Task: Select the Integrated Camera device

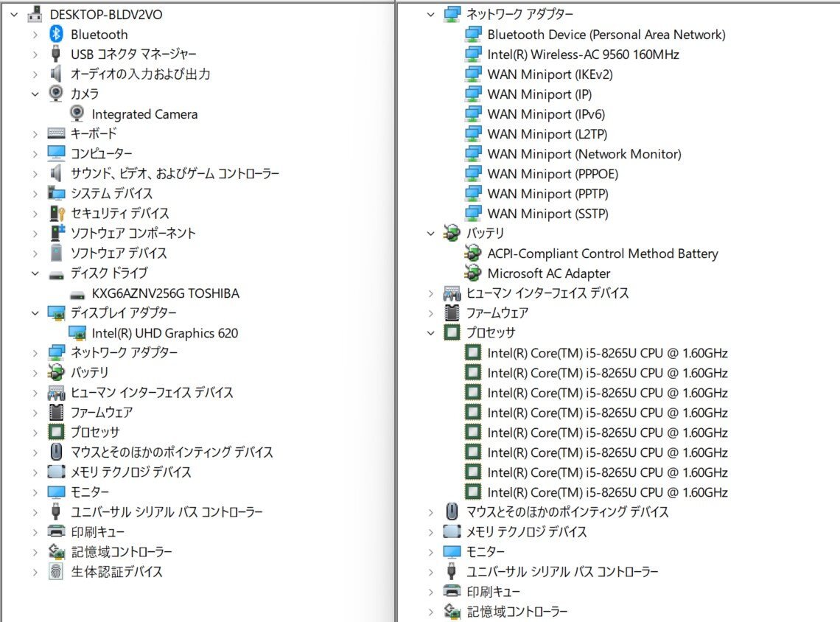Action: (x=144, y=114)
